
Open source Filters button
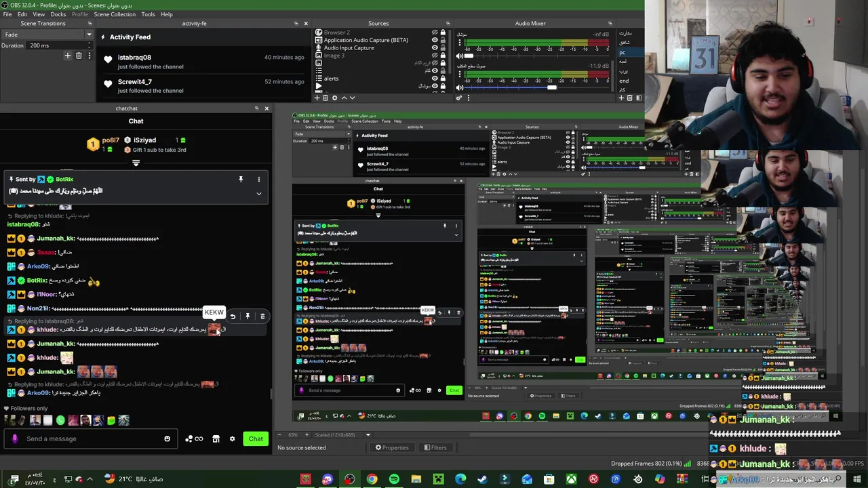(435, 447)
